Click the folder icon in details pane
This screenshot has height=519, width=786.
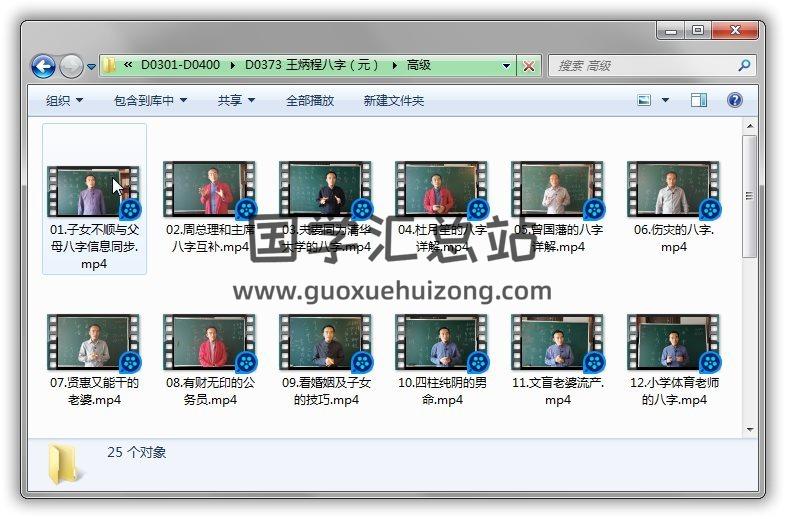pos(65,464)
